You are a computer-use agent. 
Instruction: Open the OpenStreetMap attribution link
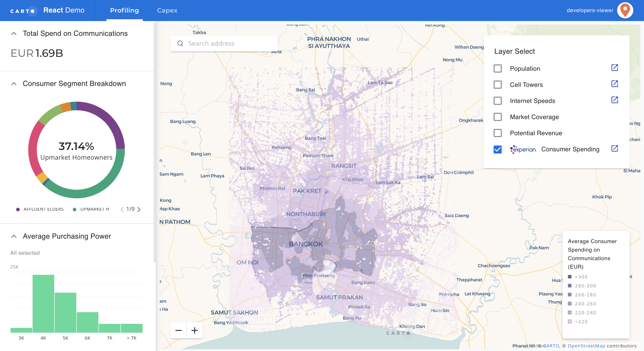click(x=586, y=346)
